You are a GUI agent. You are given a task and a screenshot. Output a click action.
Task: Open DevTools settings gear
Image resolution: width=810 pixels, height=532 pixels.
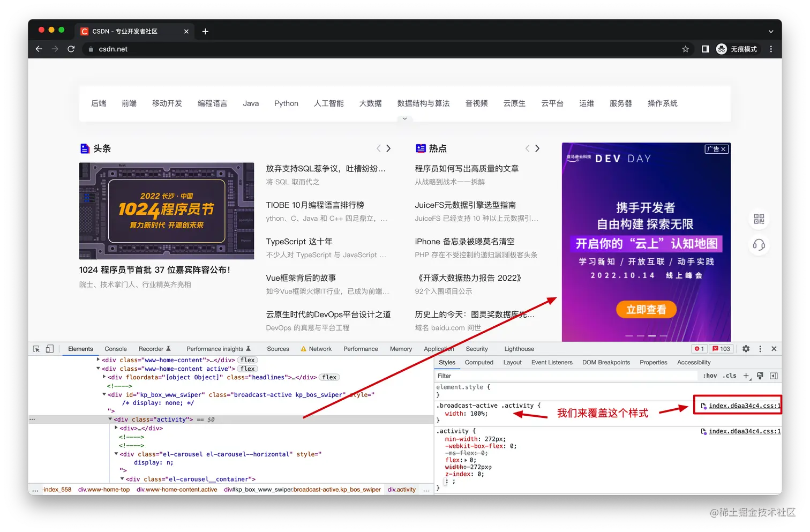click(x=746, y=349)
